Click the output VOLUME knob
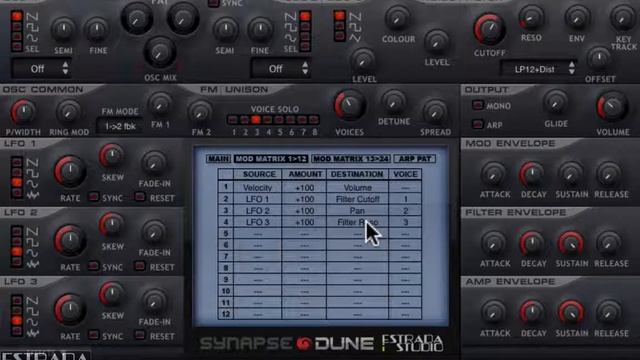Image resolution: width=640 pixels, height=360 pixels. tap(612, 107)
